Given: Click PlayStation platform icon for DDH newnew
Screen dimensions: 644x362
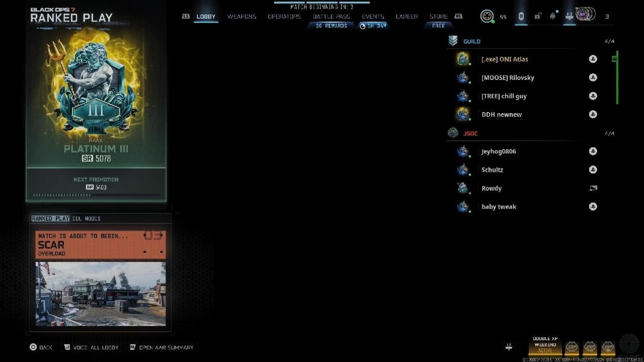Looking at the screenshot, I should click(593, 114).
